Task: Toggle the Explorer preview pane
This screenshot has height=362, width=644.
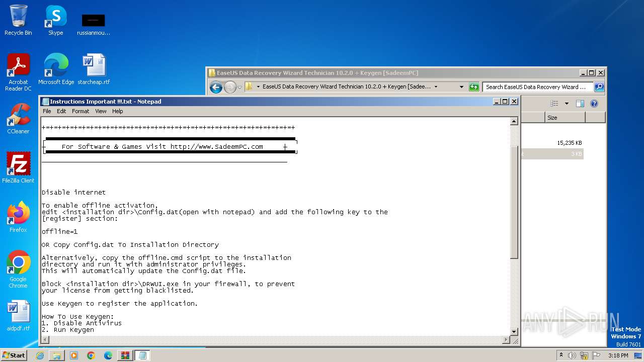Action: pyautogui.click(x=580, y=104)
